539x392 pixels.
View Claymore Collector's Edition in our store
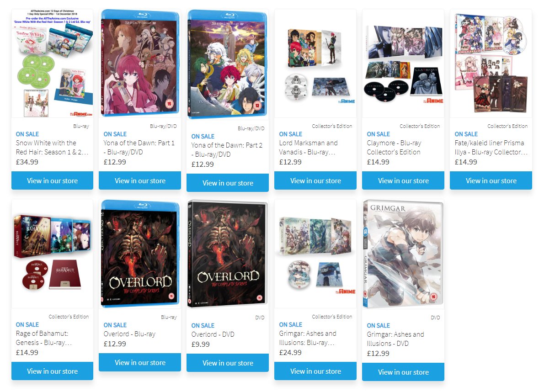pos(403,181)
